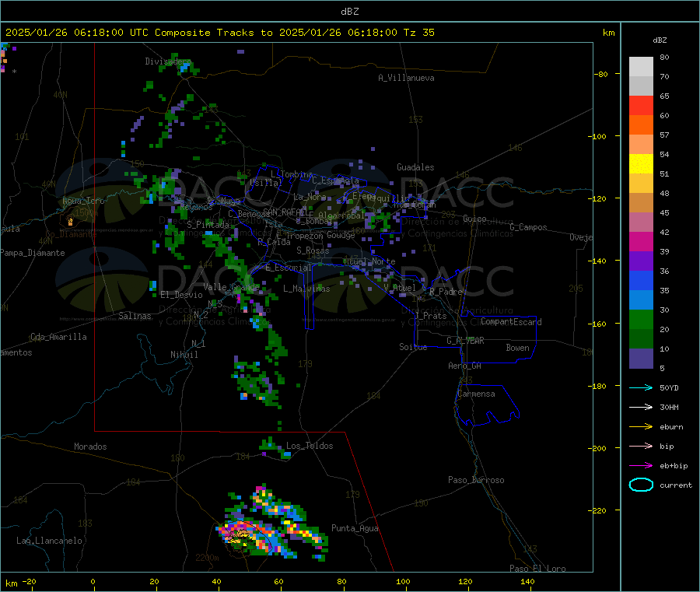Select the red swatch in dBZ legend

click(641, 105)
